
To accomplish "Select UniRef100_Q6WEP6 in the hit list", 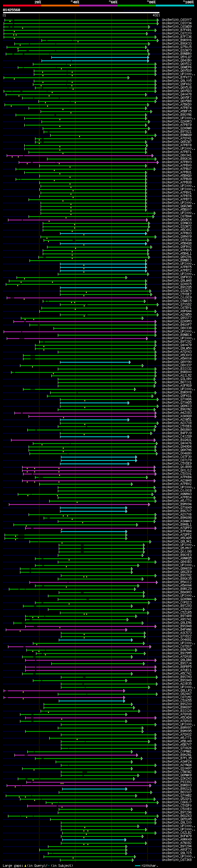I will [177, 67].
